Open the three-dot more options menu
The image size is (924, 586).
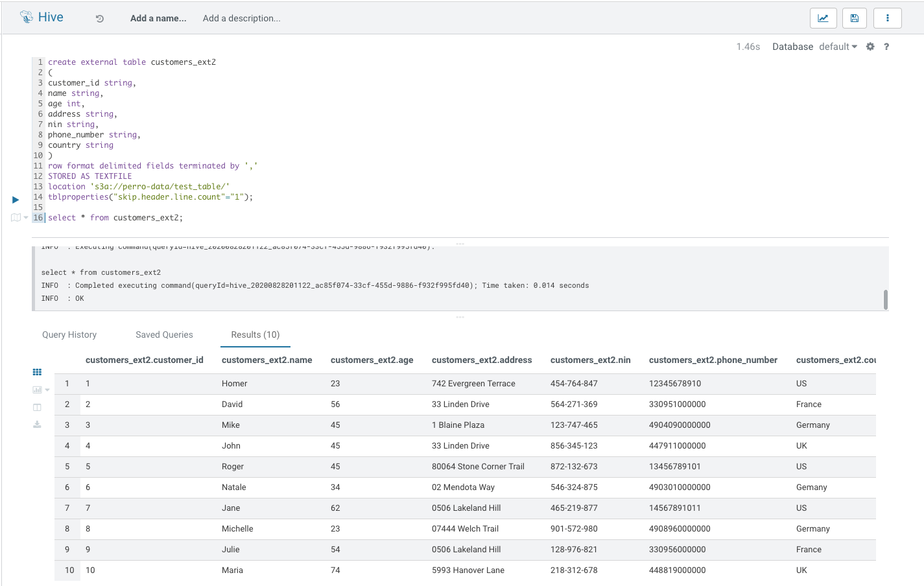pos(887,18)
